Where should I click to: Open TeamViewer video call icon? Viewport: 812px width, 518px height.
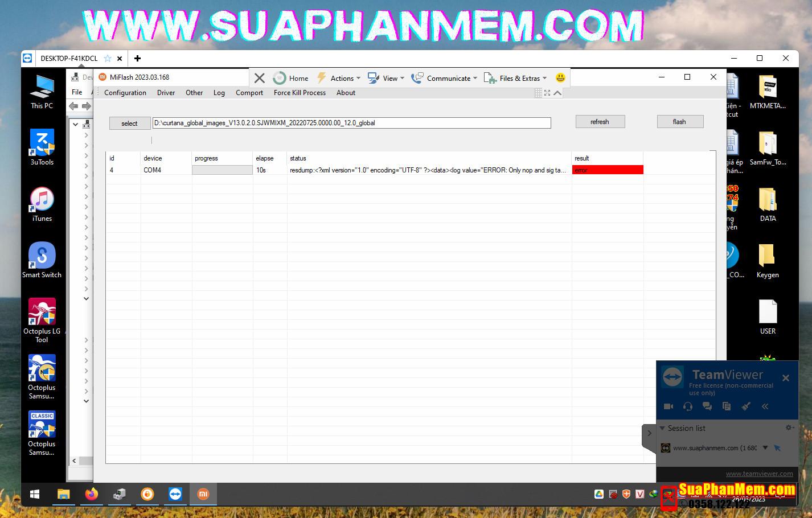[669, 406]
